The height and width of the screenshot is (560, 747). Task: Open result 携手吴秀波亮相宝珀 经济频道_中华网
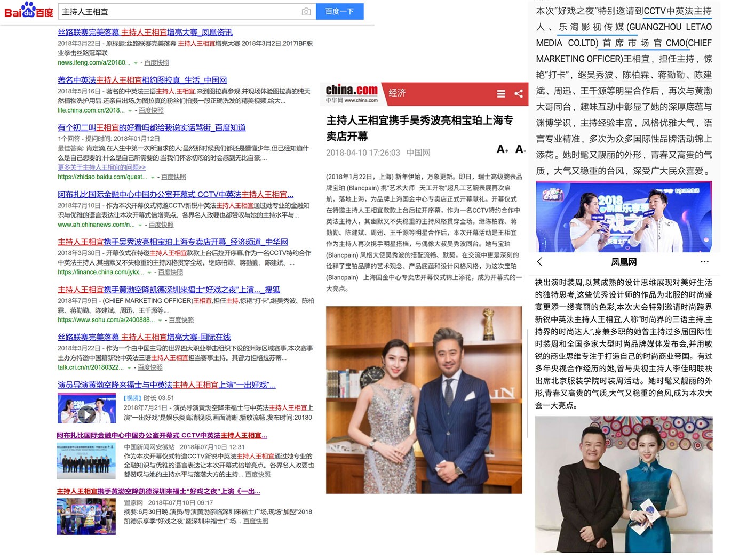click(x=173, y=242)
